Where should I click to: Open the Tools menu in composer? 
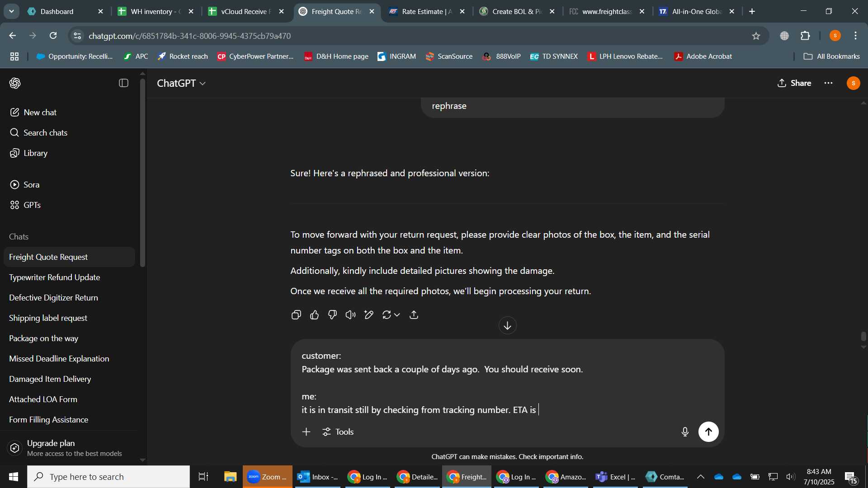[338, 432]
